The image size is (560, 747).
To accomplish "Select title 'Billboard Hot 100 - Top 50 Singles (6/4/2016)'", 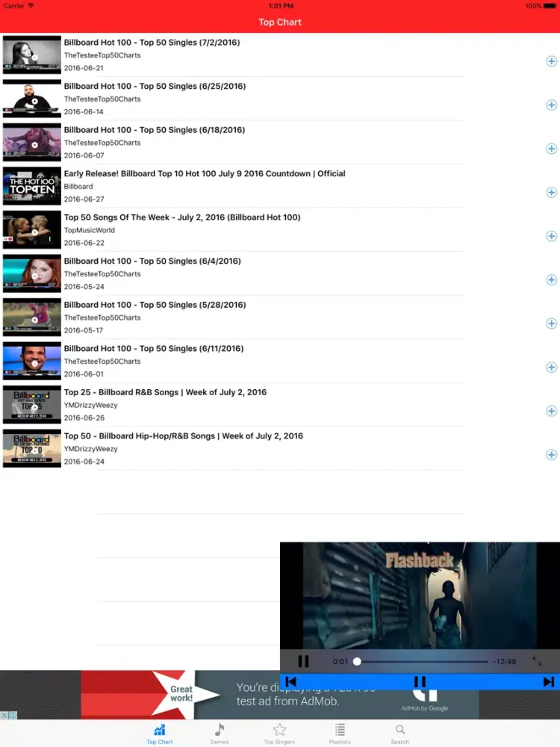I will 152,261.
